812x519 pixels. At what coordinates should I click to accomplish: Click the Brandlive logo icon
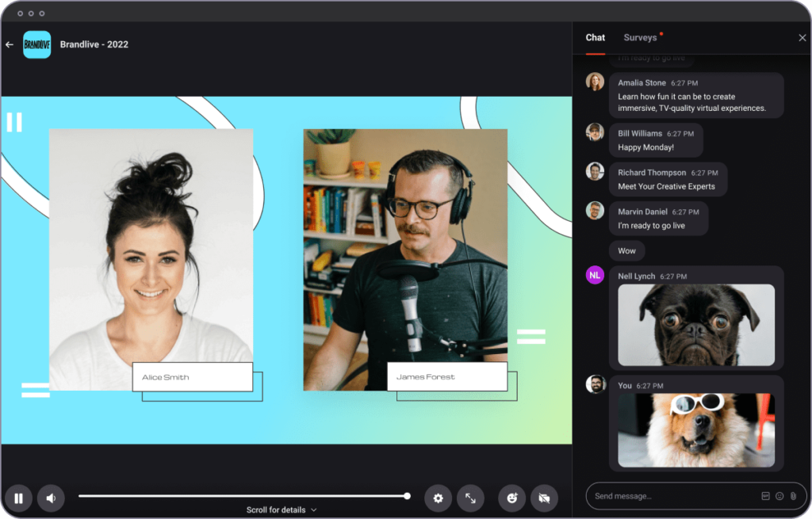point(36,44)
